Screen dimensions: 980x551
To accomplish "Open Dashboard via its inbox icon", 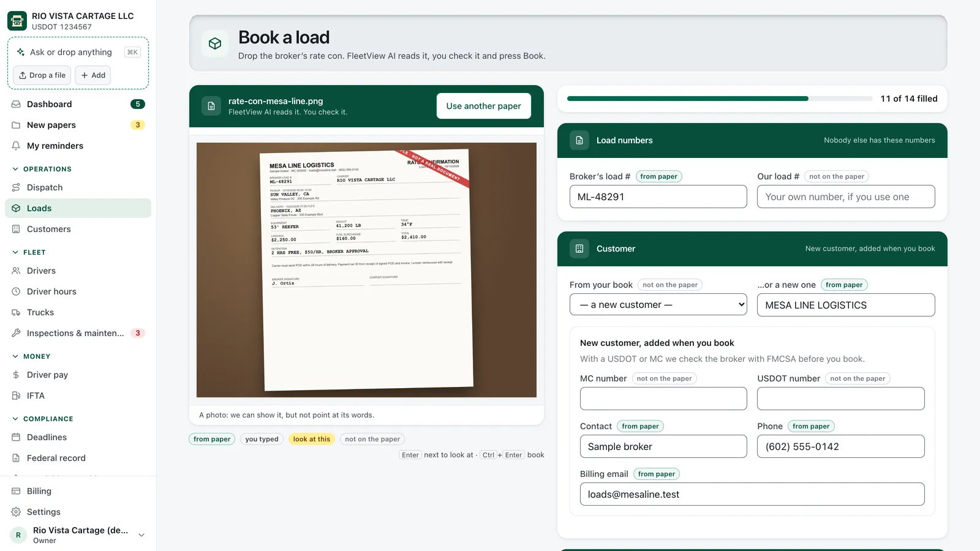I will click(16, 104).
